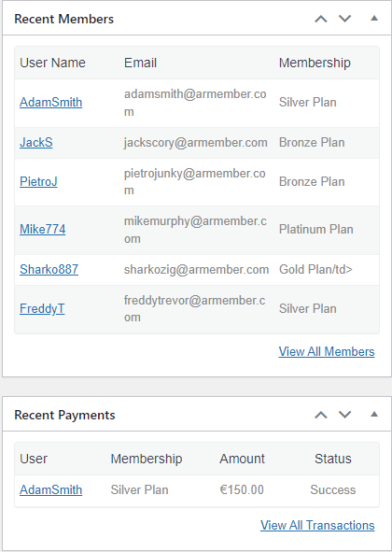This screenshot has width=392, height=552.
Task: Open Sharko887 member profile link
Action: 49,269
